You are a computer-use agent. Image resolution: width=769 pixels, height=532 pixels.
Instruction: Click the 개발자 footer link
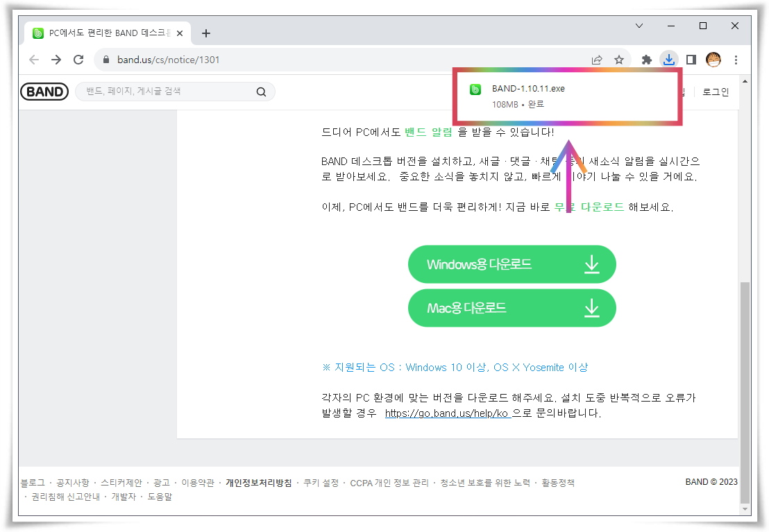124,497
